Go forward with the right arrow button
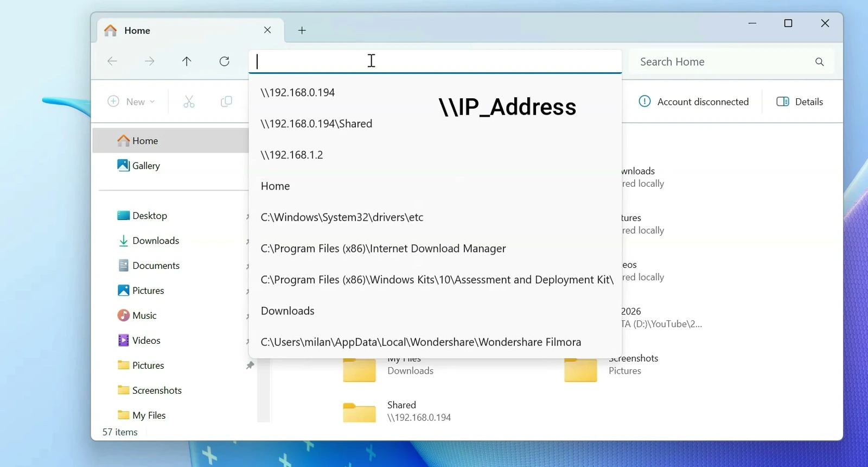This screenshot has width=868, height=467. pos(150,61)
